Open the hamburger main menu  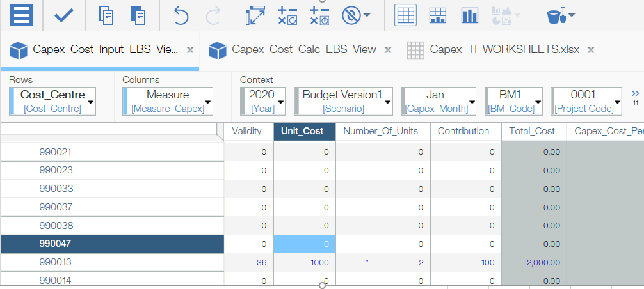21,15
